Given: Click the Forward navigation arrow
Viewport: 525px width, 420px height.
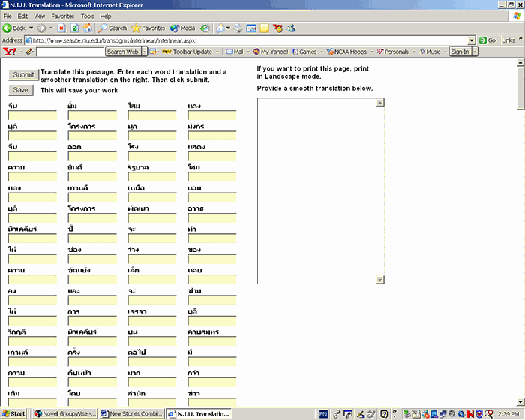Looking at the screenshot, I should 40,28.
